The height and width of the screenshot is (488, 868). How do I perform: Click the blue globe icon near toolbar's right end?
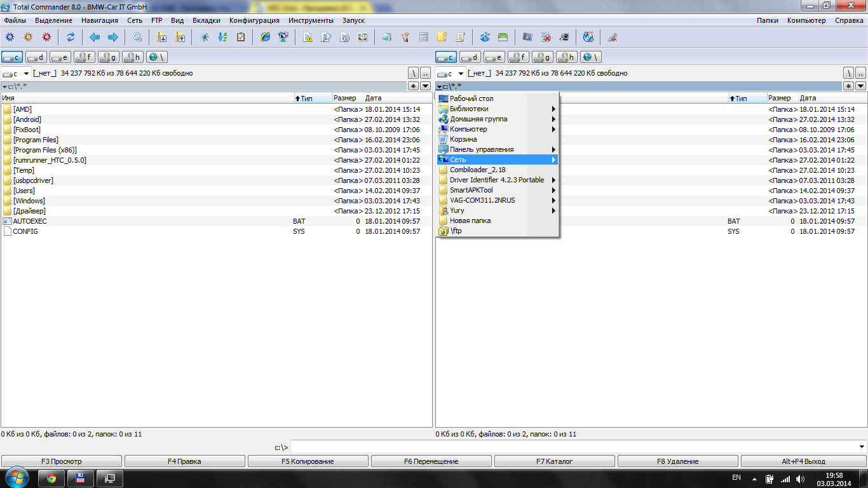588,37
